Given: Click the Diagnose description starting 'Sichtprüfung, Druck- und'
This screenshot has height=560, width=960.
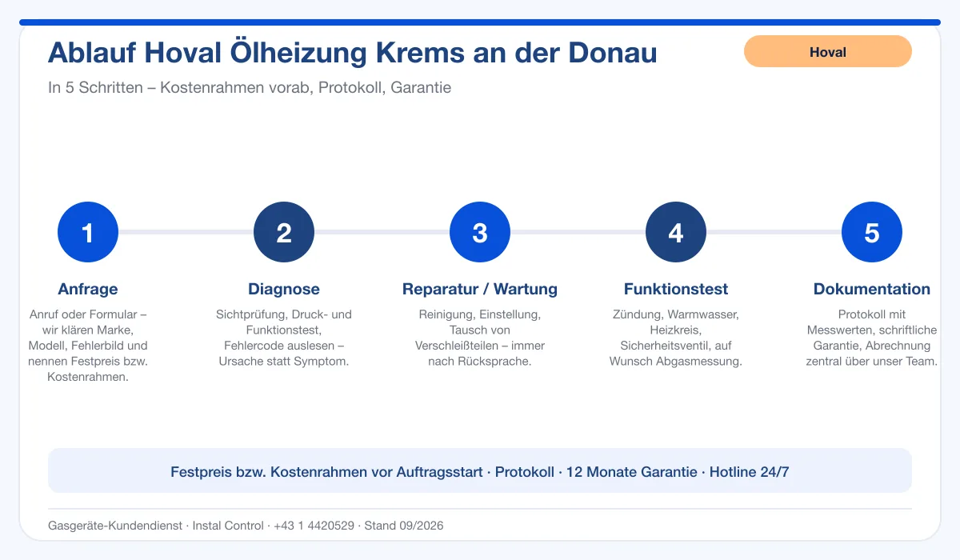Looking at the screenshot, I should 284,338.
